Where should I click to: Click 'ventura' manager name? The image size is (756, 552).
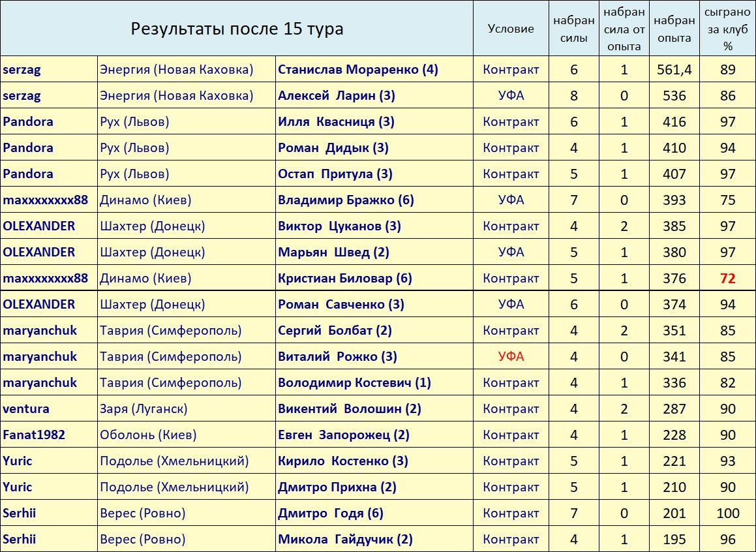[x=26, y=408]
